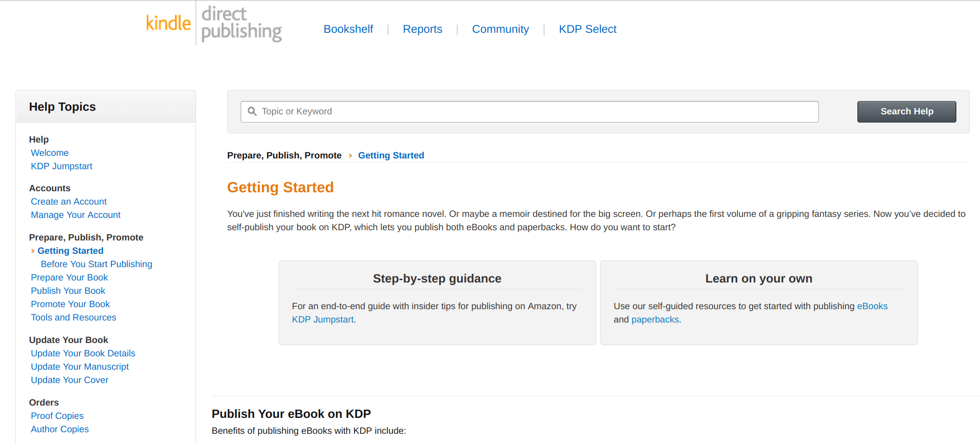Click the Prepare, Publish, Promote breadcrumb text

(284, 155)
